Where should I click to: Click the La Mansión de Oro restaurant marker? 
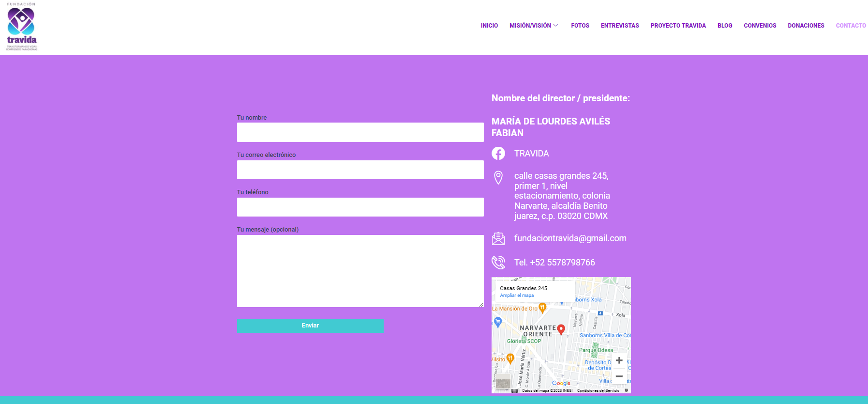542,307
